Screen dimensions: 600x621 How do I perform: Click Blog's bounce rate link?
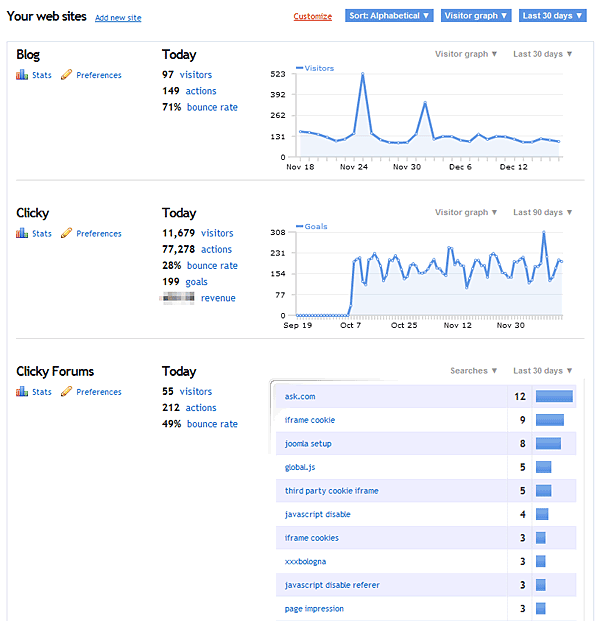point(212,107)
